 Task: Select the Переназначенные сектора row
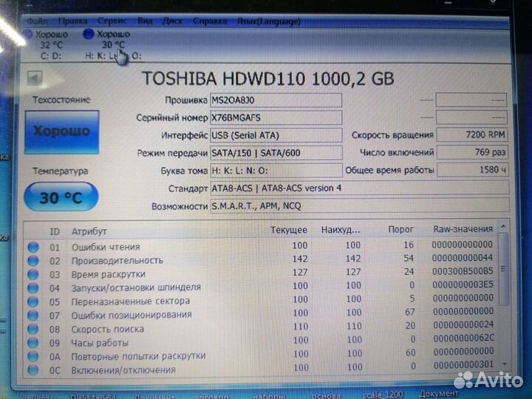point(261,300)
